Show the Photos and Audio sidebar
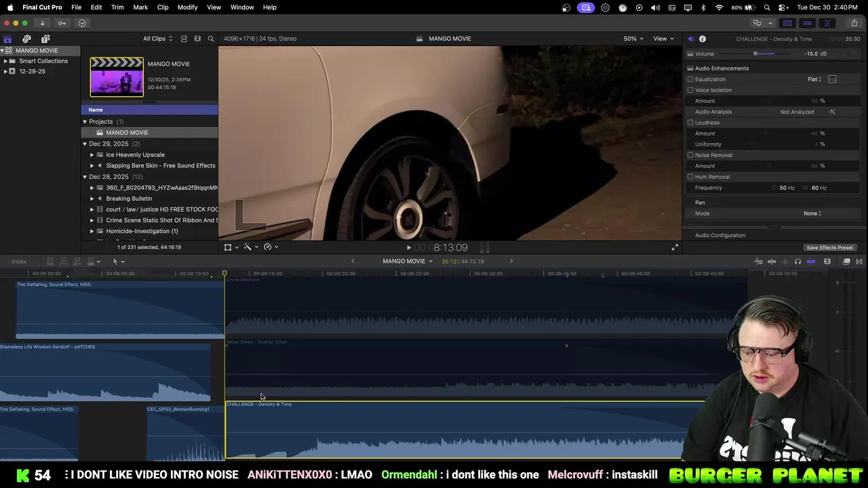 pyautogui.click(x=26, y=39)
